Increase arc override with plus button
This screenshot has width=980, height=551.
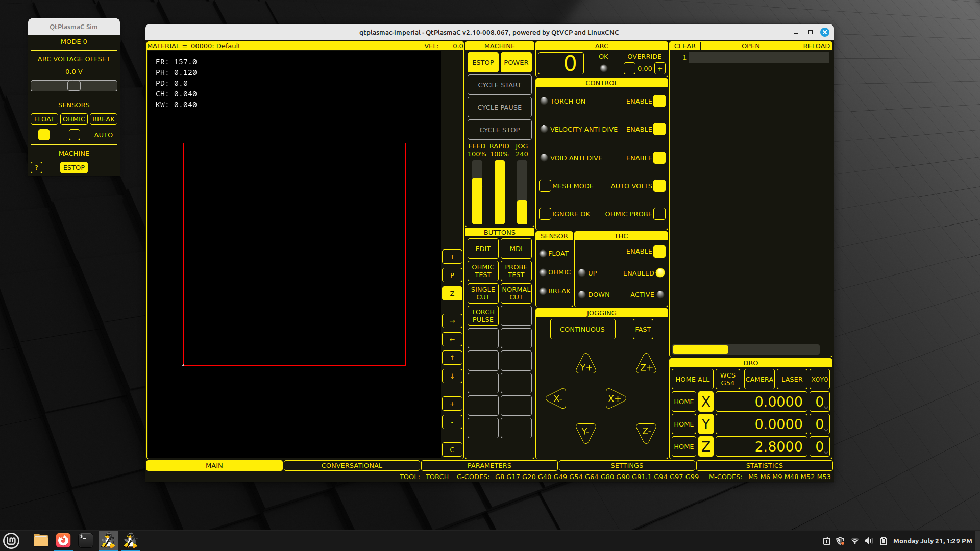point(660,68)
